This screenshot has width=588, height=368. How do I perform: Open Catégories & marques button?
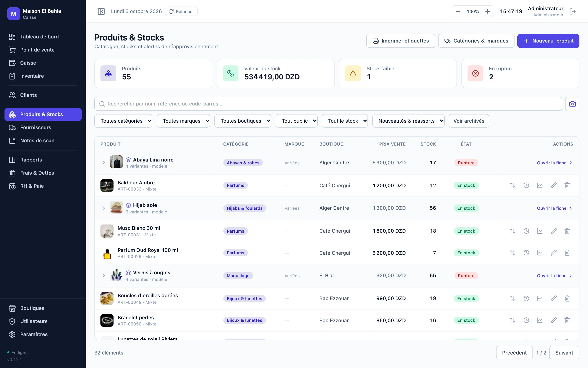point(476,41)
